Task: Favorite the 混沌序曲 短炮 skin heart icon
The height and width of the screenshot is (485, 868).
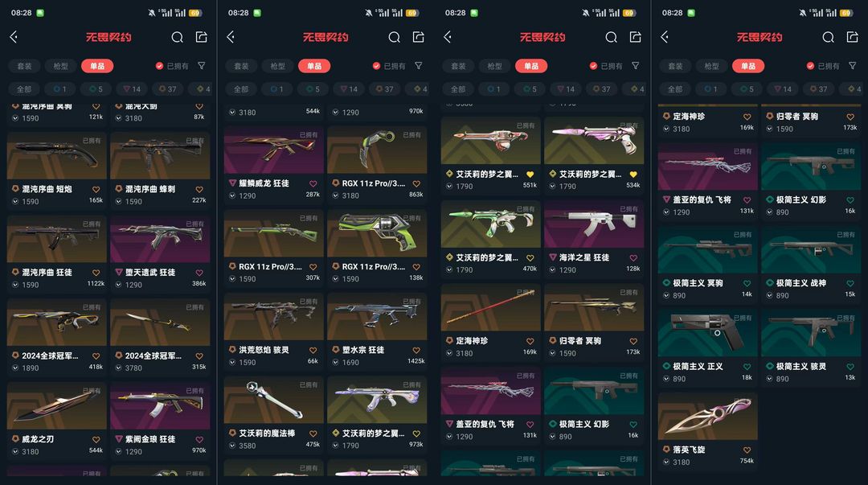Action: tap(96, 190)
